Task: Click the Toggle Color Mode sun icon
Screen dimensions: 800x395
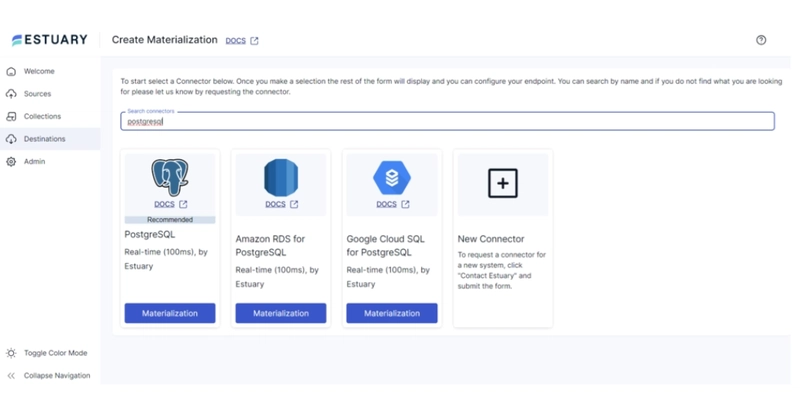Action: pos(11,353)
